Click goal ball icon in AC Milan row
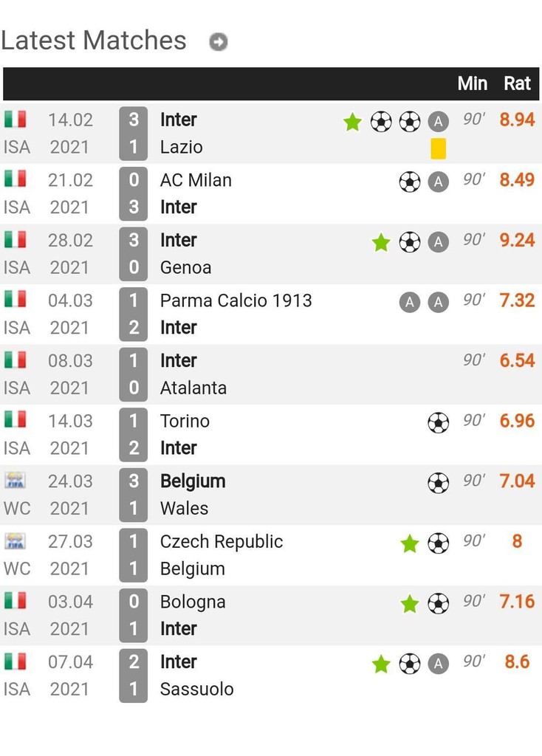 (409, 182)
